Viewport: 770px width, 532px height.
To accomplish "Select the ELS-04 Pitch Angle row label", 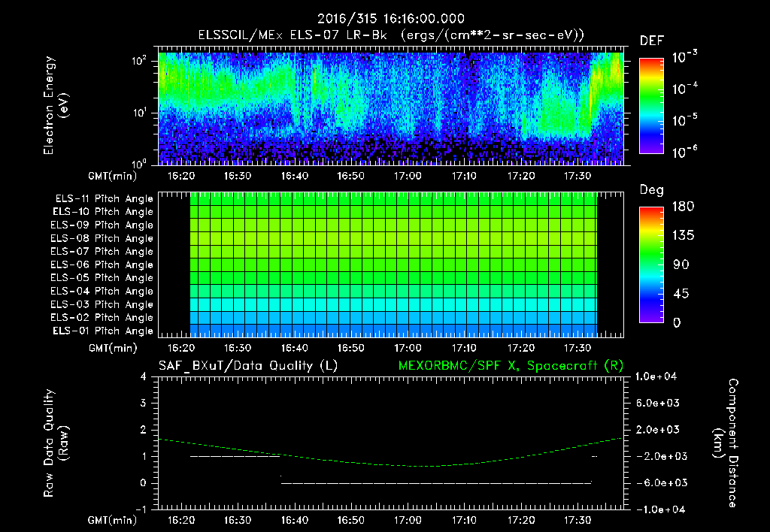I will point(102,291).
